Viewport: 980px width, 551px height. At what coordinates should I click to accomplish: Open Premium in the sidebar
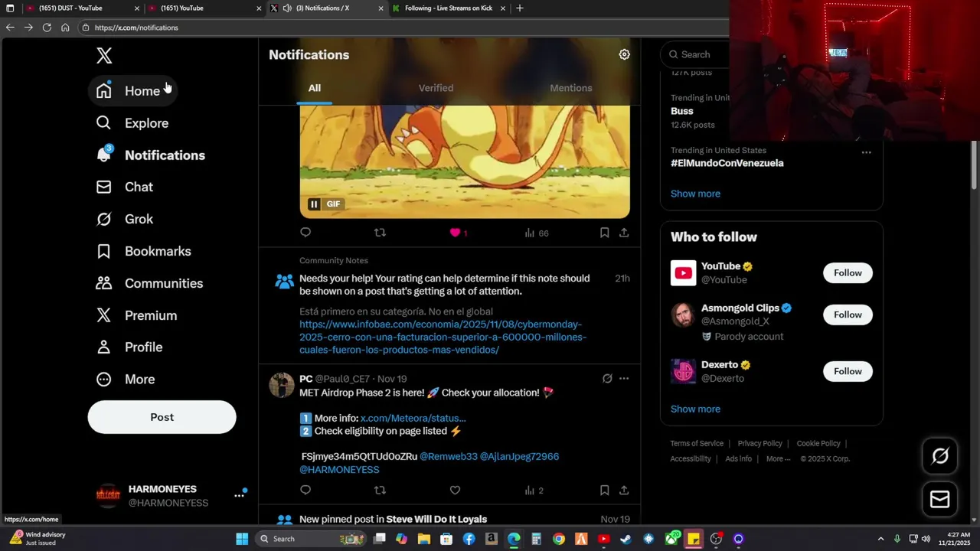coord(137,315)
